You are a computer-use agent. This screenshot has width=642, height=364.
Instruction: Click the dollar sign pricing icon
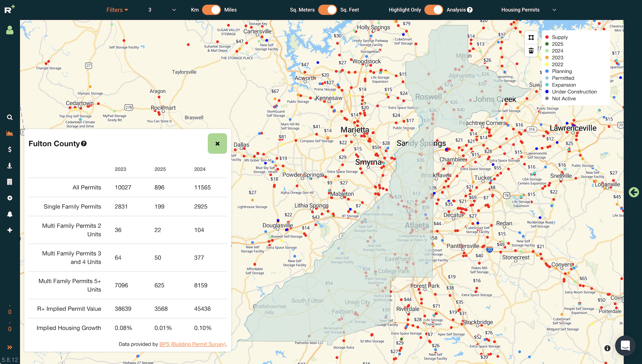coord(10,149)
